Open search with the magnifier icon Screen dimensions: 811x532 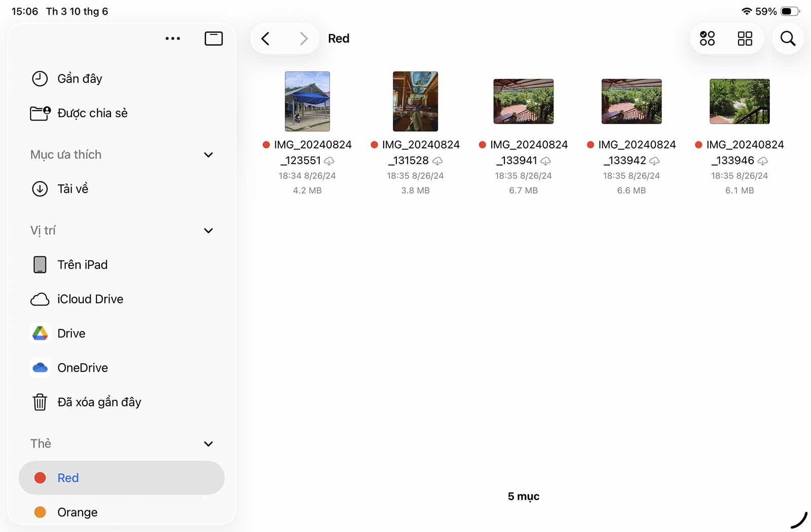point(788,39)
